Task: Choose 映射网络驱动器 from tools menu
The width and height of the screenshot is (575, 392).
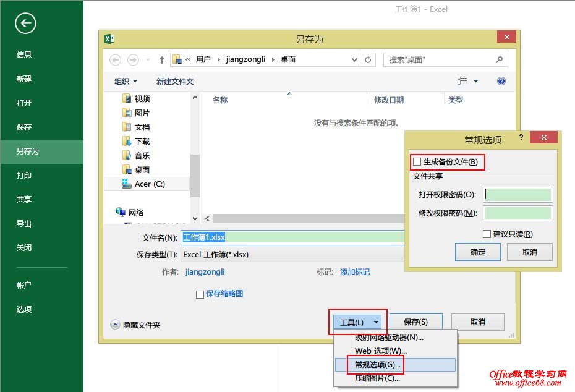Action: [395, 338]
